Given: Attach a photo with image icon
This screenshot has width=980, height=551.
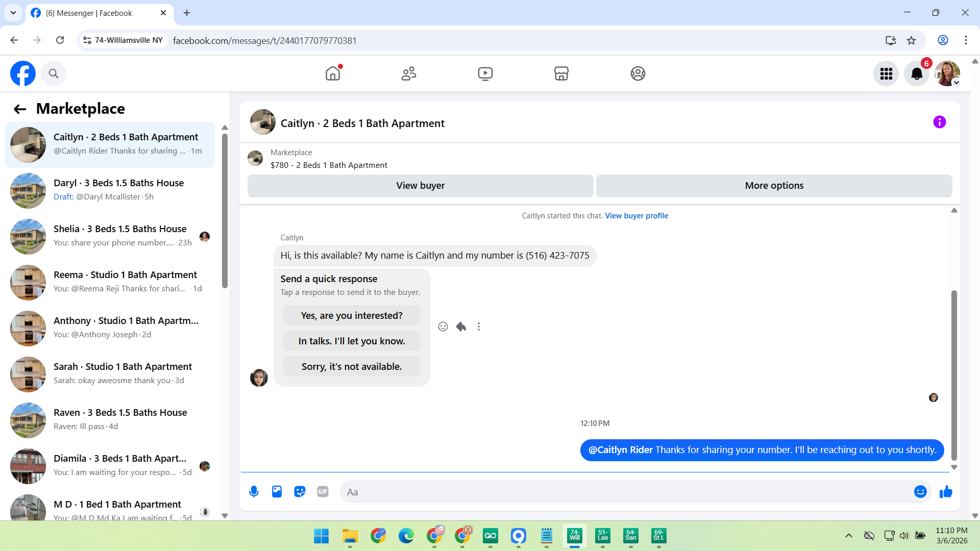Looking at the screenshot, I should [x=277, y=492].
